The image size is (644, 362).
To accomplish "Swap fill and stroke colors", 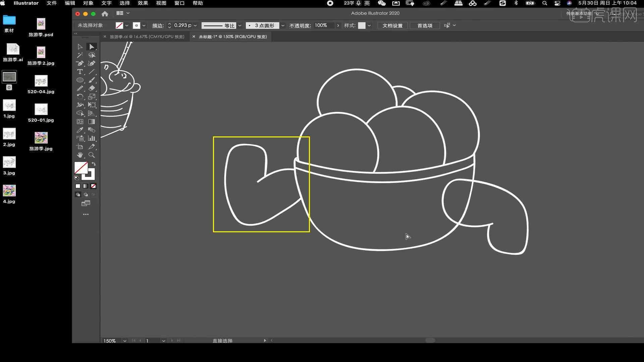I will [94, 164].
